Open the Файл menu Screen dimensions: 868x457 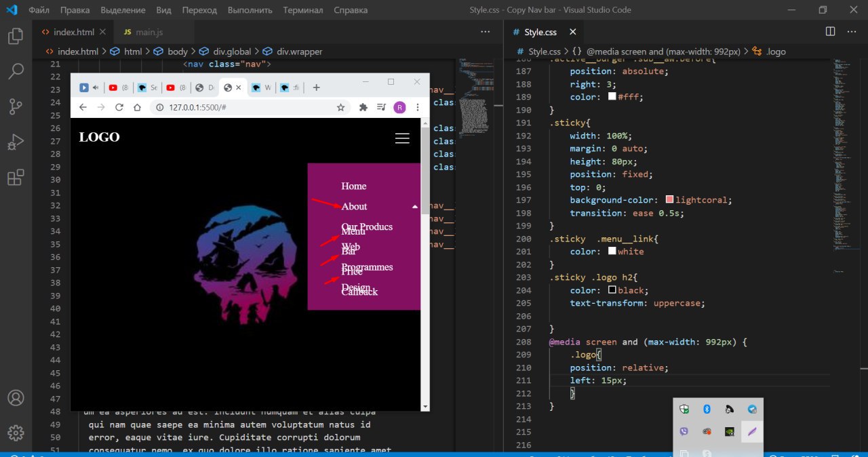[x=39, y=10]
